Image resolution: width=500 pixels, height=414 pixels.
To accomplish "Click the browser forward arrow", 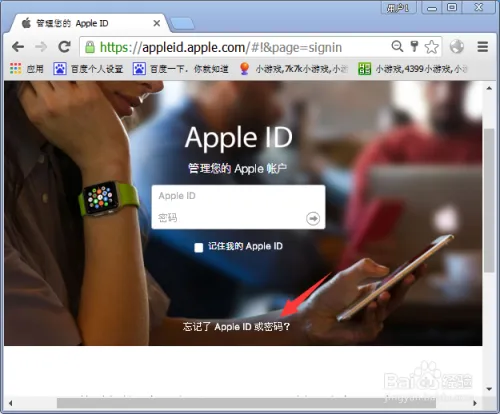I will pos(41,47).
